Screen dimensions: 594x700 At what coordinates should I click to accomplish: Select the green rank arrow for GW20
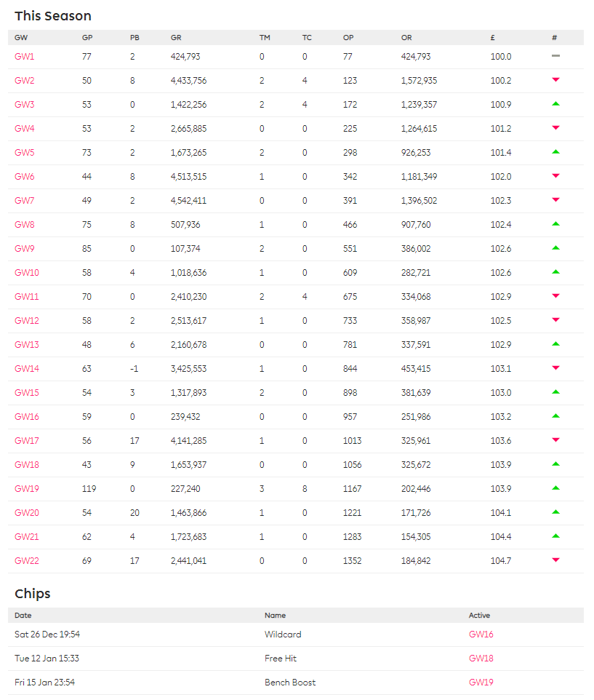click(x=556, y=512)
